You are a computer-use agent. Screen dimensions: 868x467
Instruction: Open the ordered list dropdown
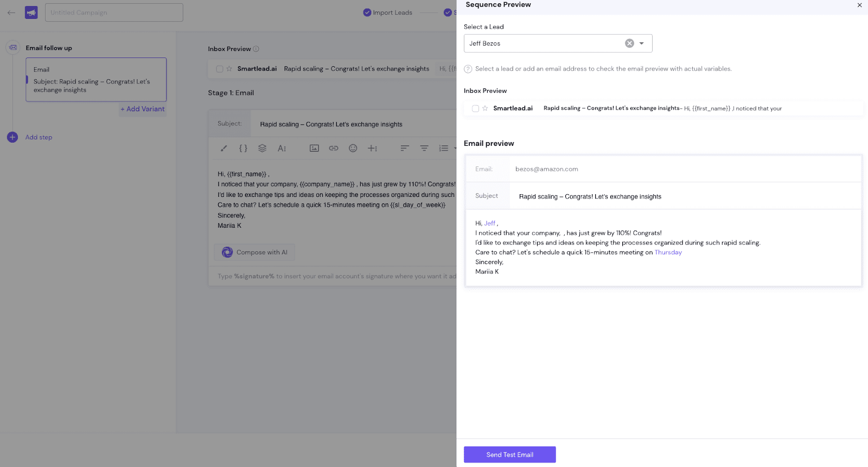point(448,148)
